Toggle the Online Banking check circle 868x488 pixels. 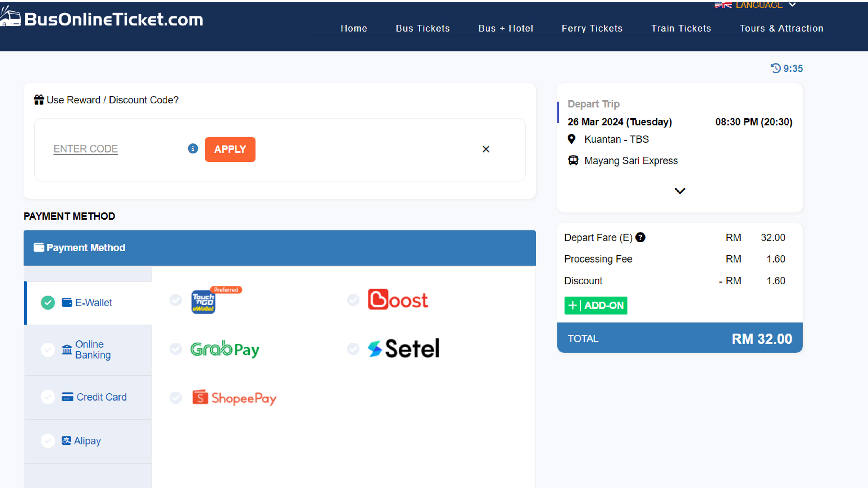(48, 350)
